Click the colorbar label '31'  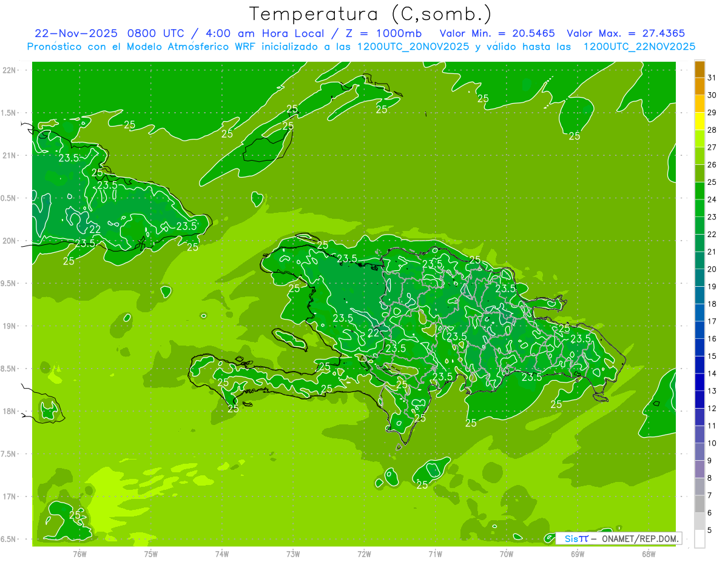click(x=712, y=78)
